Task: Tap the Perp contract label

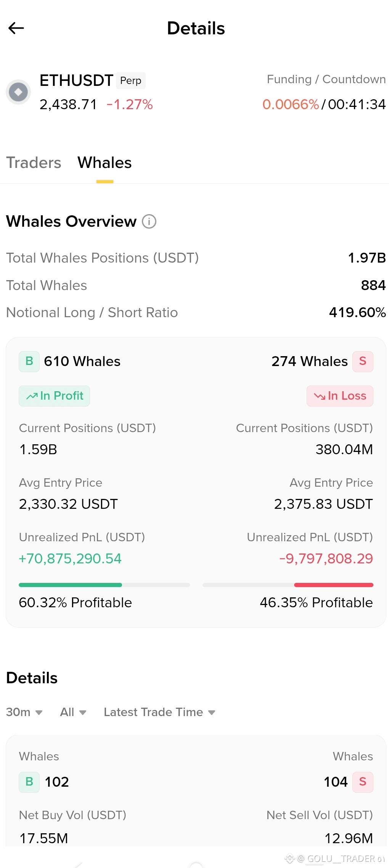Action: click(x=131, y=81)
